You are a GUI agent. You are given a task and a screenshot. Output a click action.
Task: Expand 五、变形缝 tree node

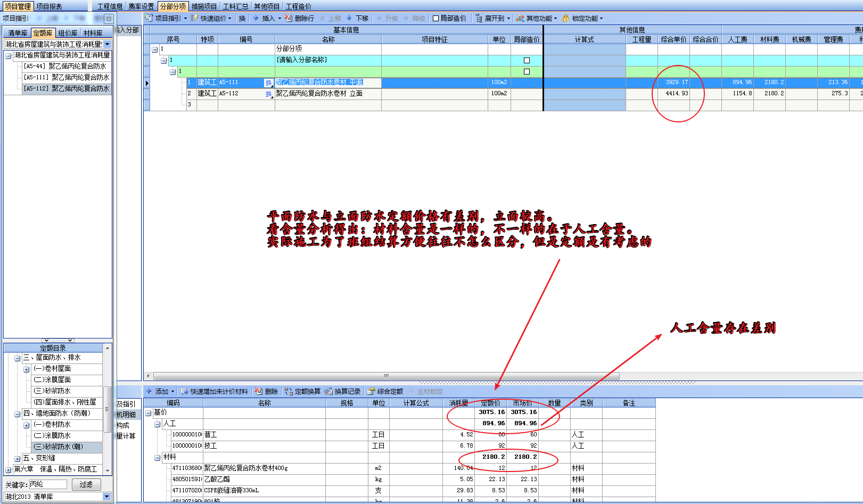point(17,459)
